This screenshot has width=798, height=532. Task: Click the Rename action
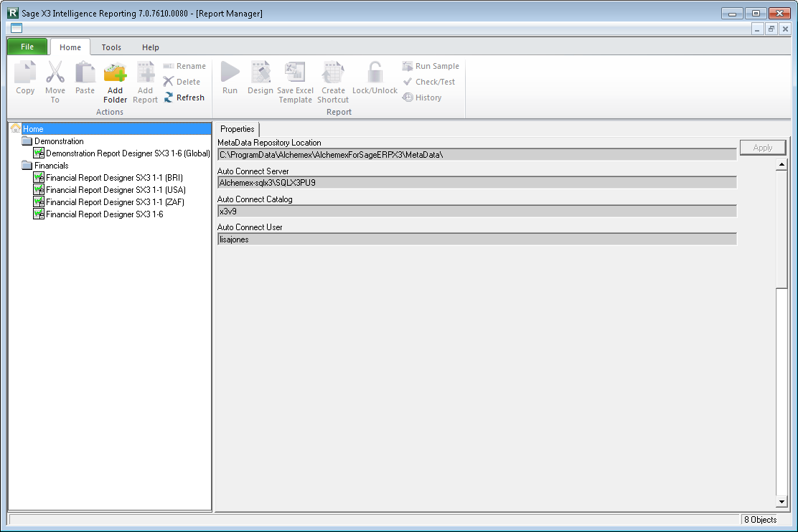click(x=184, y=66)
